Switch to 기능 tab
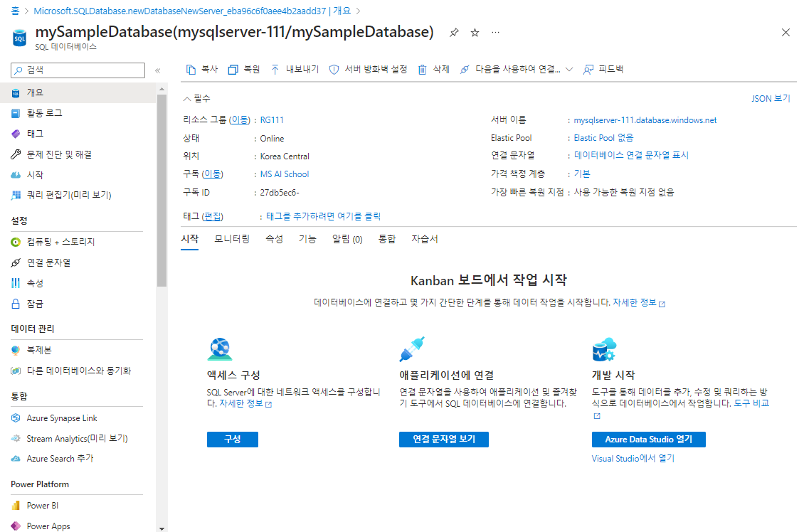The image size is (804, 532). click(x=307, y=240)
